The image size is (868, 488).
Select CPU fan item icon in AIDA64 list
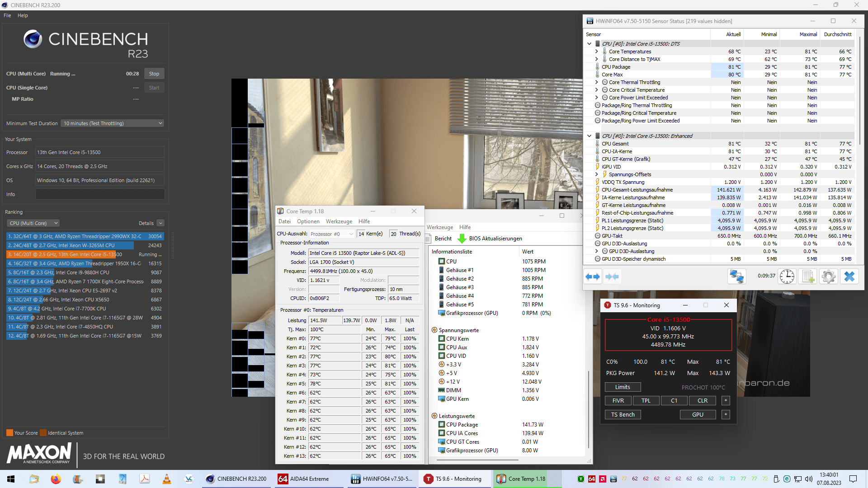pos(442,262)
